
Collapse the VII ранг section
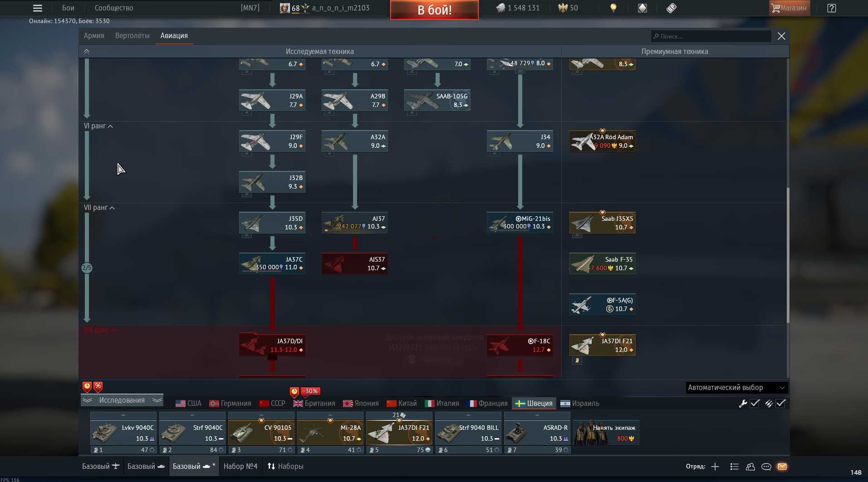pyautogui.click(x=99, y=208)
